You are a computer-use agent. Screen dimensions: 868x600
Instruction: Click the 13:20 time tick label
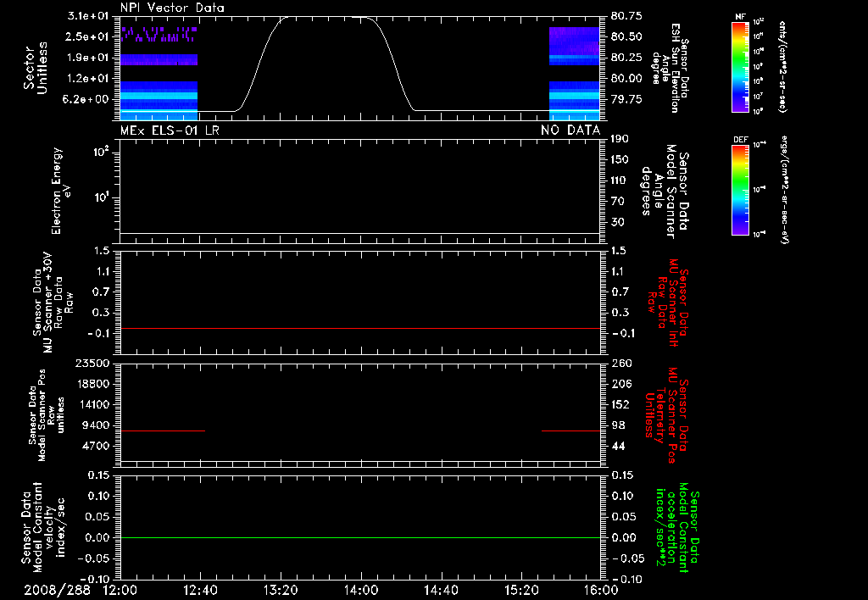[x=281, y=590]
